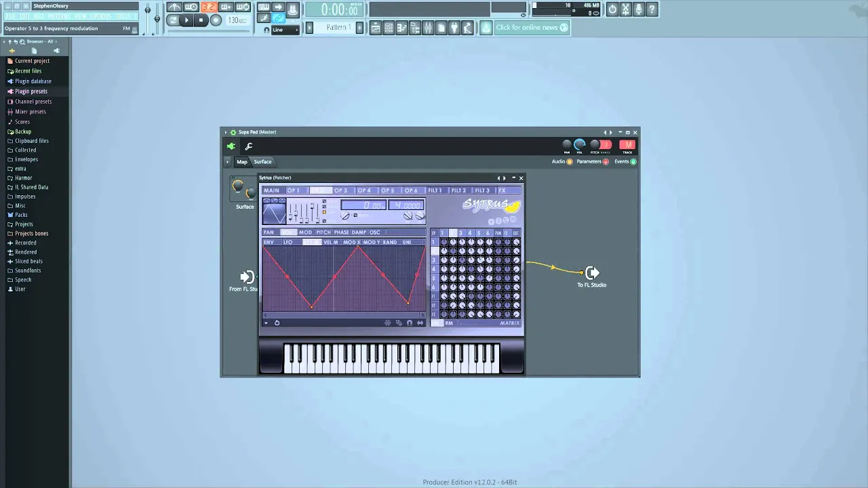868x488 pixels.
Task: Click the Stop button in the transport
Action: [201, 20]
